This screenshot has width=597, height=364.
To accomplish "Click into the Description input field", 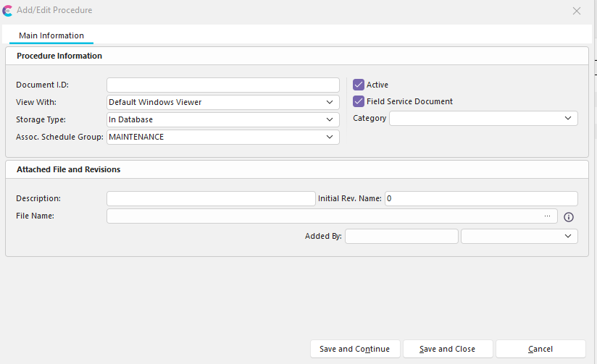I will 211,198.
